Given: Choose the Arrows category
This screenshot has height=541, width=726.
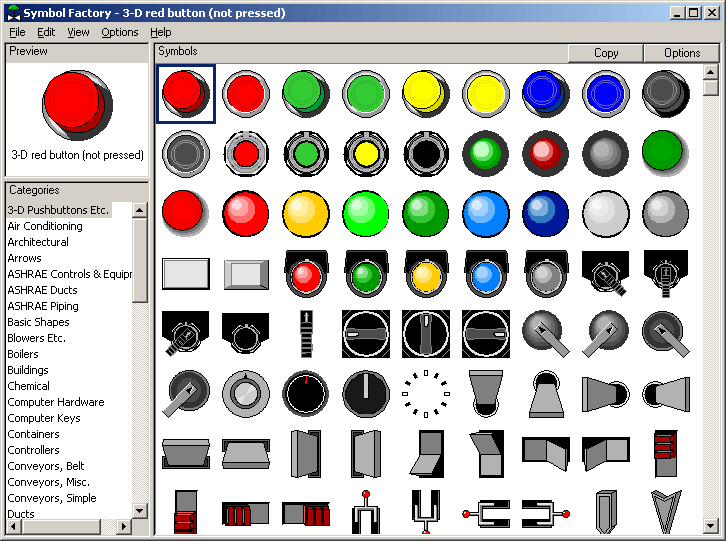Looking at the screenshot, I should (x=25, y=258).
